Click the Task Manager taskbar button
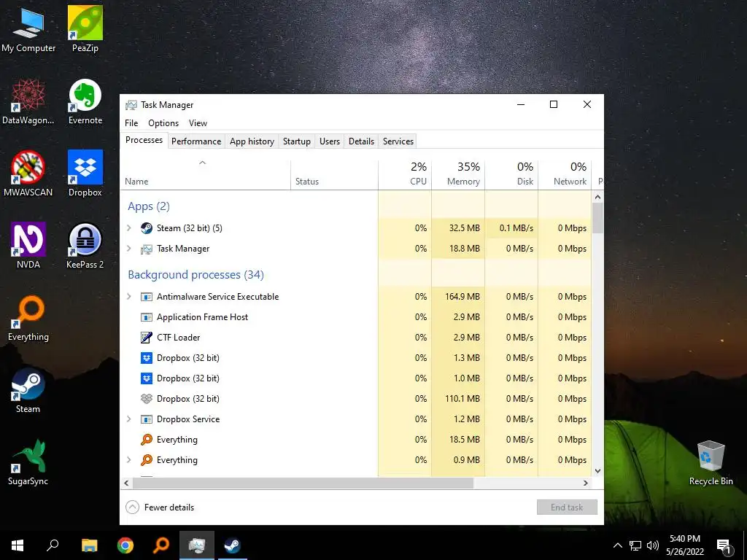The image size is (747, 560). pyautogui.click(x=197, y=545)
